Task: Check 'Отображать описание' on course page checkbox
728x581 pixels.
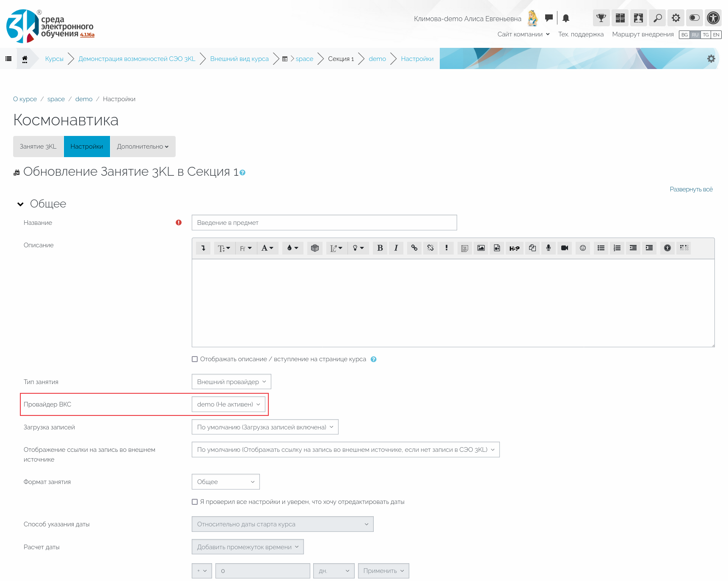Action: [x=195, y=359]
